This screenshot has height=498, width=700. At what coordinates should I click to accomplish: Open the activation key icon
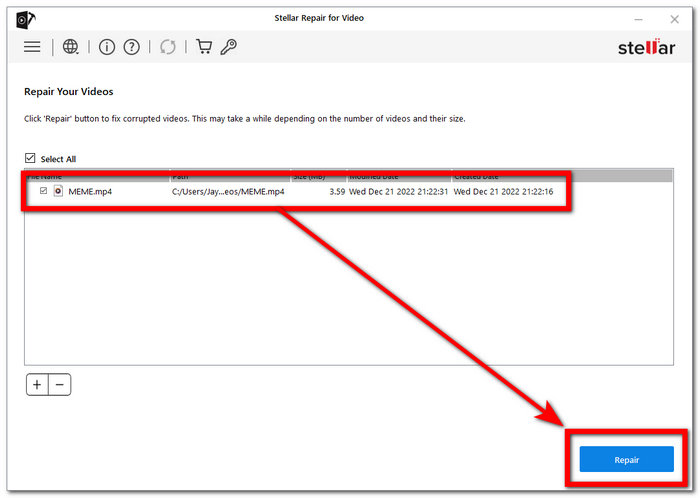click(229, 47)
